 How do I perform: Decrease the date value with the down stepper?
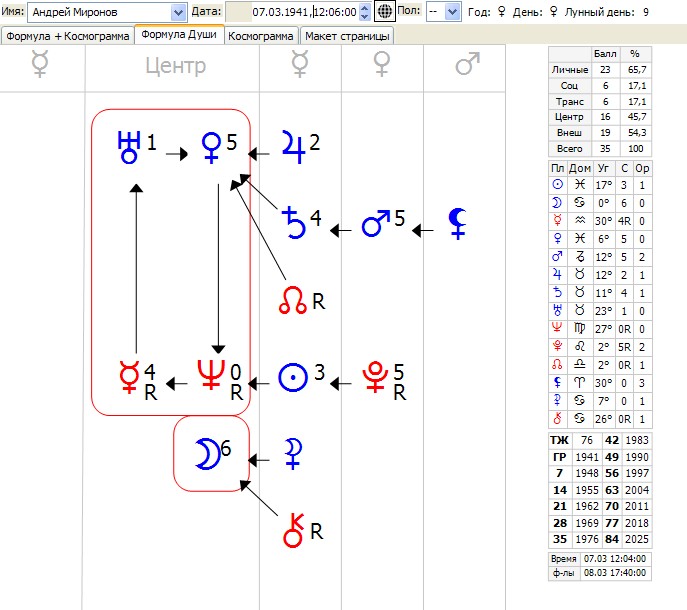pos(365,16)
